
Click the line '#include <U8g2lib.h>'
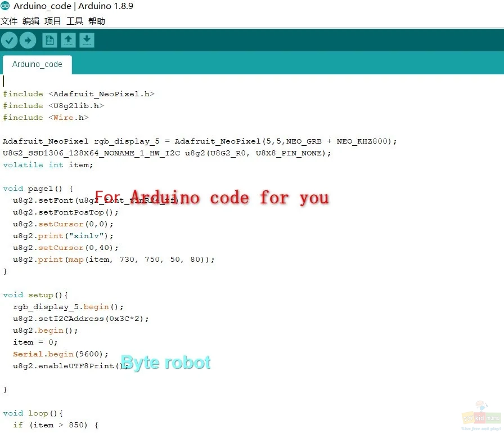click(53, 106)
